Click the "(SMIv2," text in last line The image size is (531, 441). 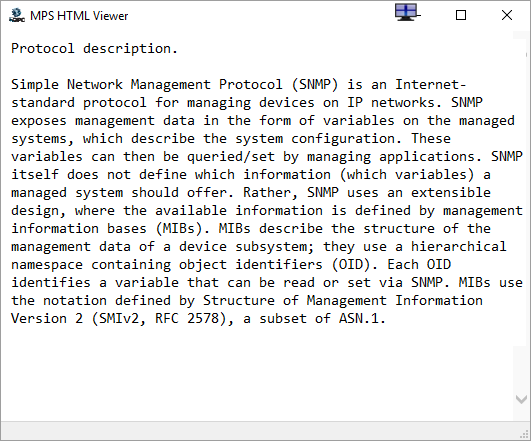pyautogui.click(x=119, y=319)
